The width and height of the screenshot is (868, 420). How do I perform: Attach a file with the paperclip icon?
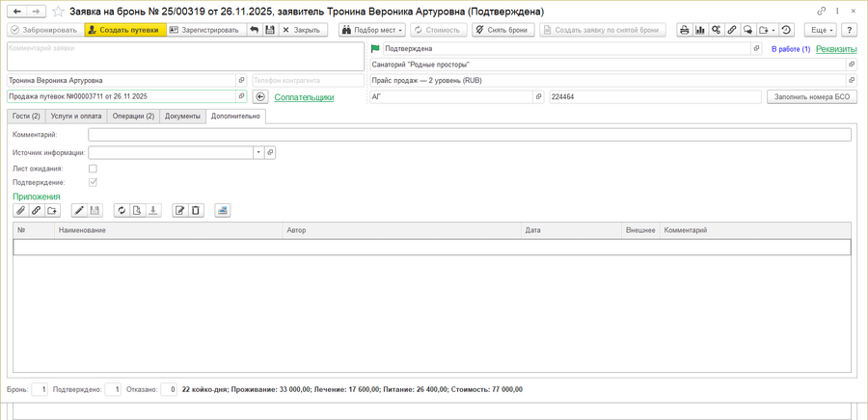click(20, 210)
